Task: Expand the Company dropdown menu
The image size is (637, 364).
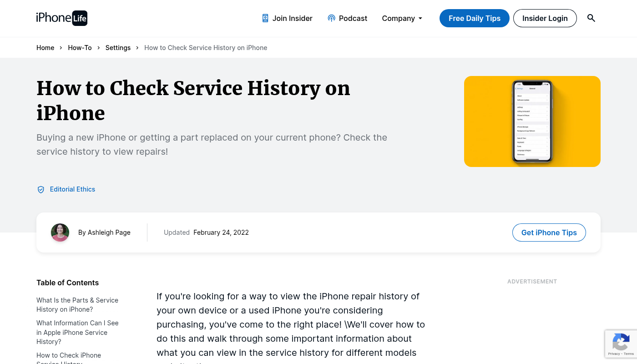Action: click(x=402, y=18)
